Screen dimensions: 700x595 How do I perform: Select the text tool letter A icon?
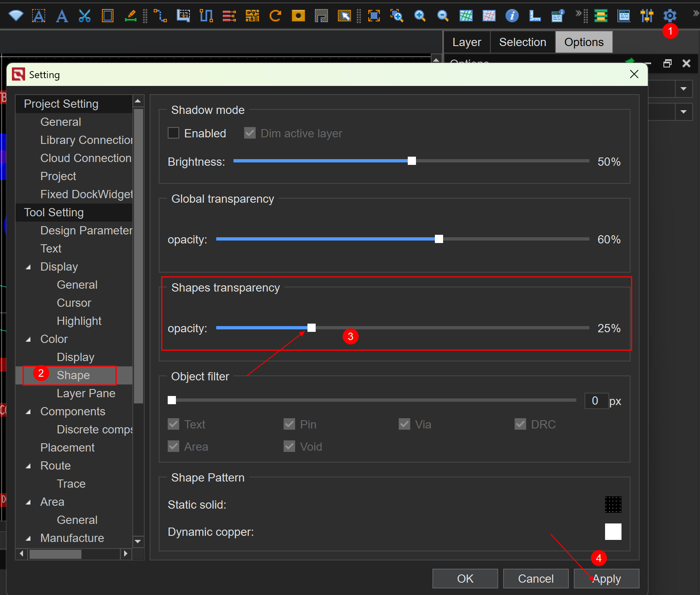click(62, 16)
